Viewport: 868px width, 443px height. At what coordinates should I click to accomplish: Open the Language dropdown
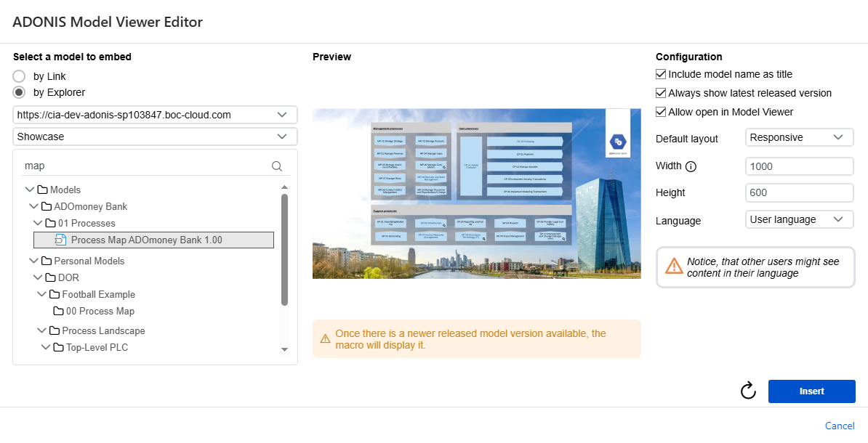[x=799, y=219]
